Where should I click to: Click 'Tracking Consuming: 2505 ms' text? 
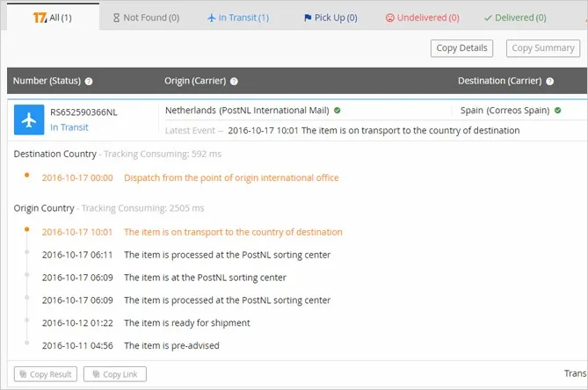(143, 208)
